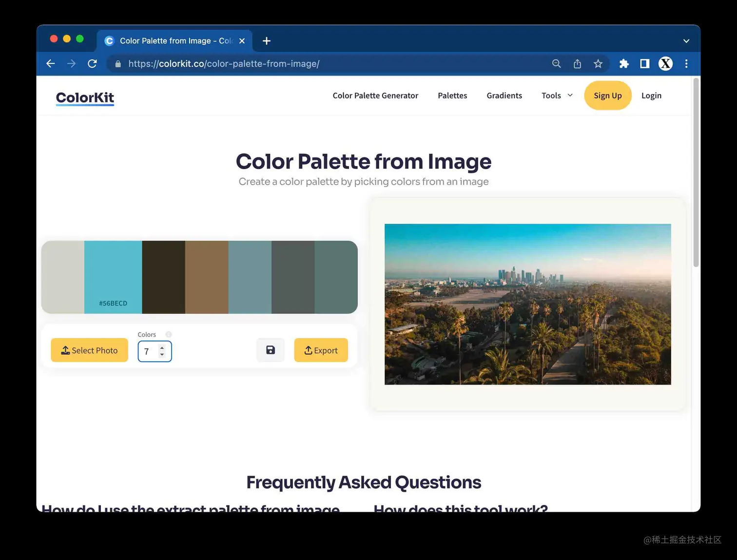This screenshot has width=737, height=560.
Task: Open the extensions puzzle icon
Action: (624, 63)
